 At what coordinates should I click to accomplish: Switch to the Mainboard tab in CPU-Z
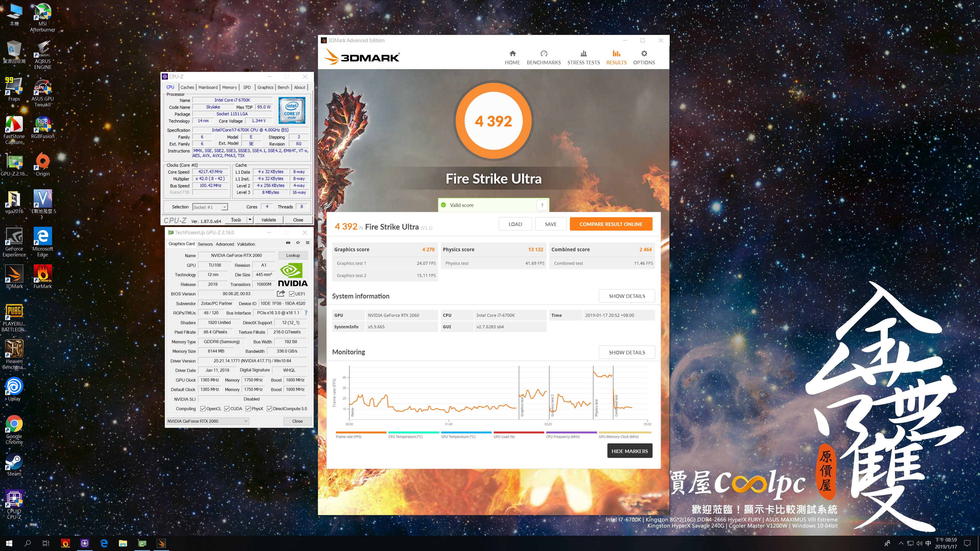click(208, 87)
